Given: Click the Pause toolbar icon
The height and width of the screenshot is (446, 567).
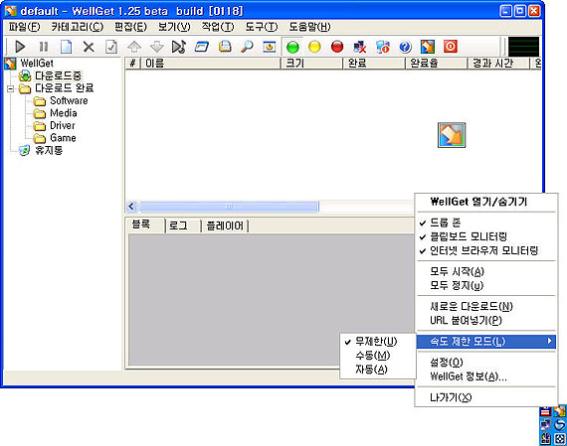Looking at the screenshot, I should pyautogui.click(x=43, y=47).
